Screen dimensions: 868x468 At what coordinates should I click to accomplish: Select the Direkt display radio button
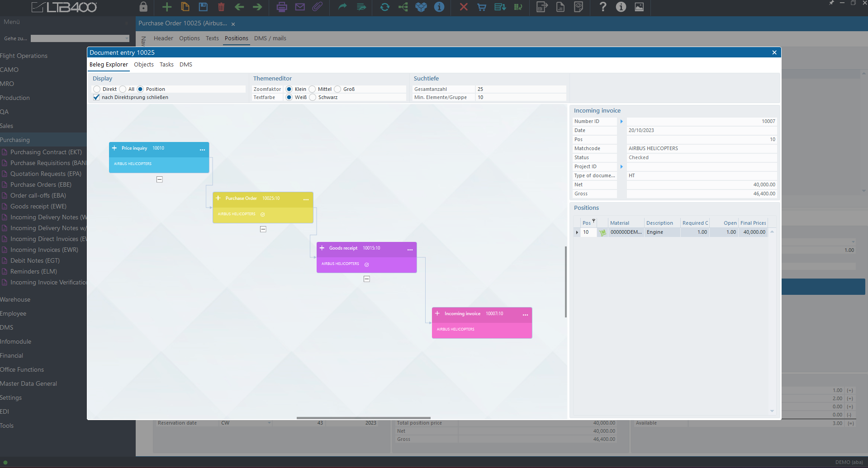pyautogui.click(x=97, y=89)
